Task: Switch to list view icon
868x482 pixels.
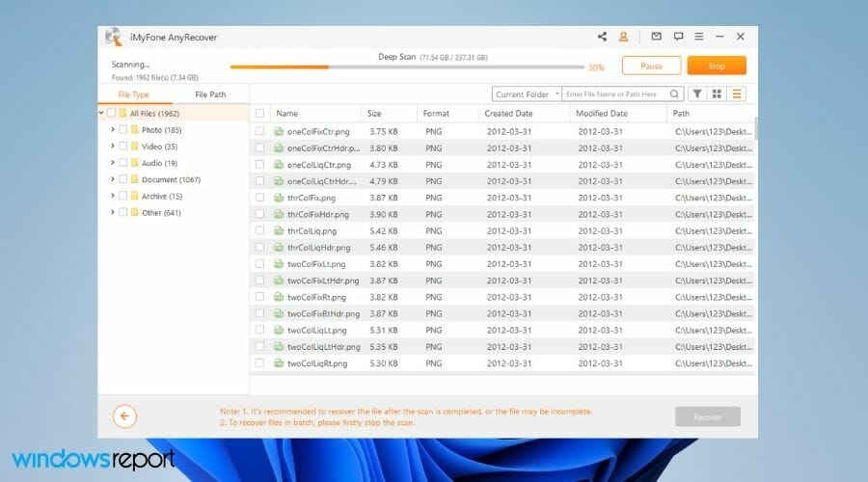Action: pos(737,94)
